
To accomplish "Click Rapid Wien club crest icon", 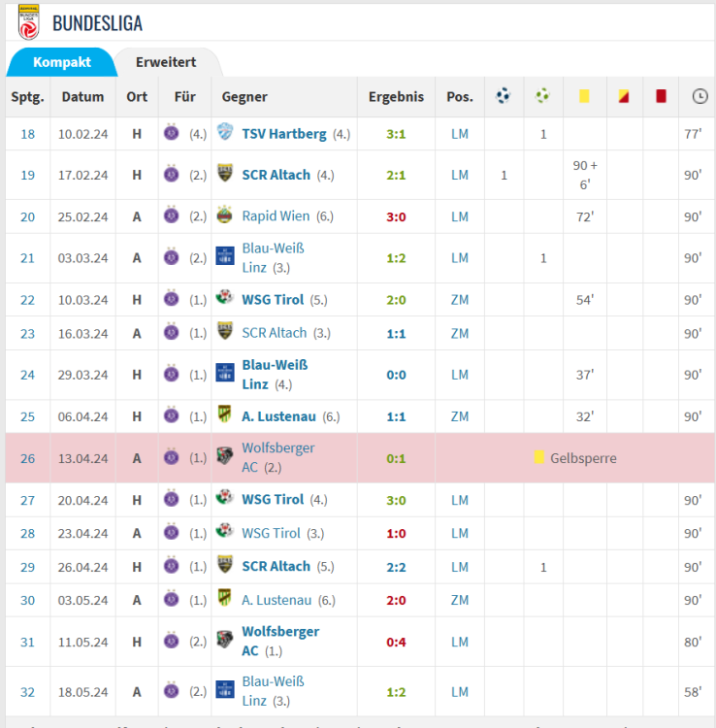I will [225, 216].
